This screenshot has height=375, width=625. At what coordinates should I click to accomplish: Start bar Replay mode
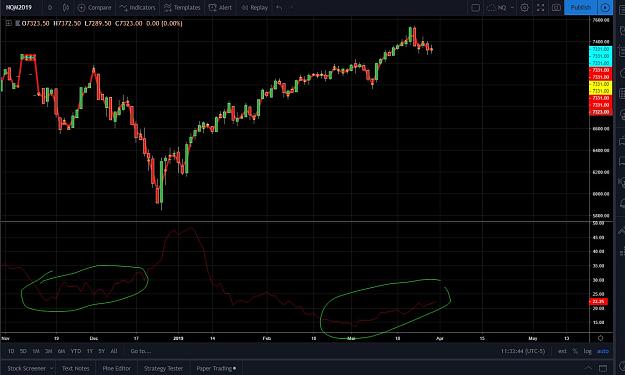click(x=254, y=8)
